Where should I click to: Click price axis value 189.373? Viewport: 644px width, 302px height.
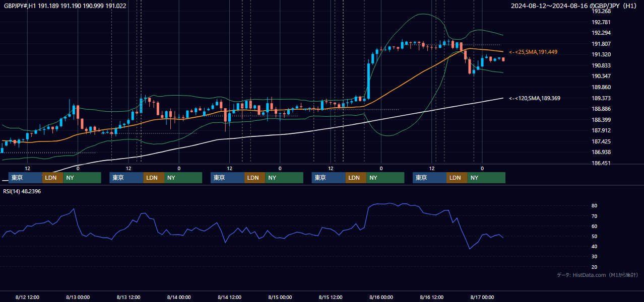[x=601, y=98]
